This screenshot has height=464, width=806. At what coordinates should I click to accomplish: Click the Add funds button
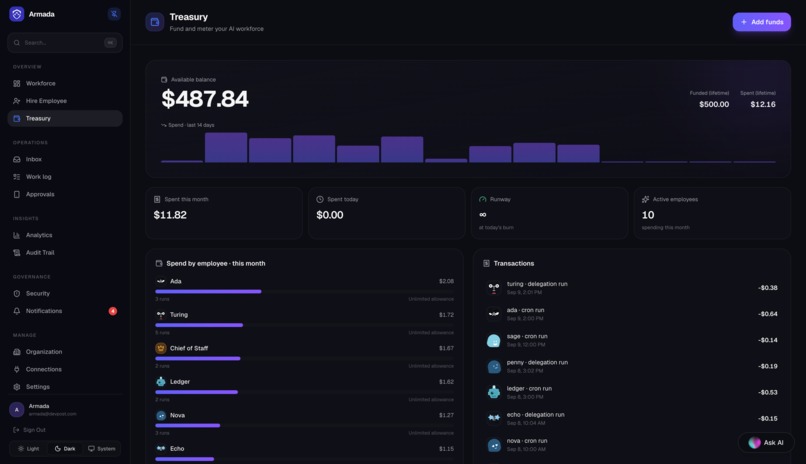pyautogui.click(x=761, y=22)
